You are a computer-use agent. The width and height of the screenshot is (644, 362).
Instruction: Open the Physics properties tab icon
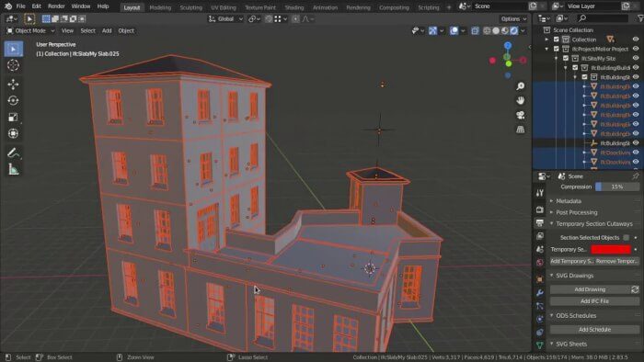[540, 319]
